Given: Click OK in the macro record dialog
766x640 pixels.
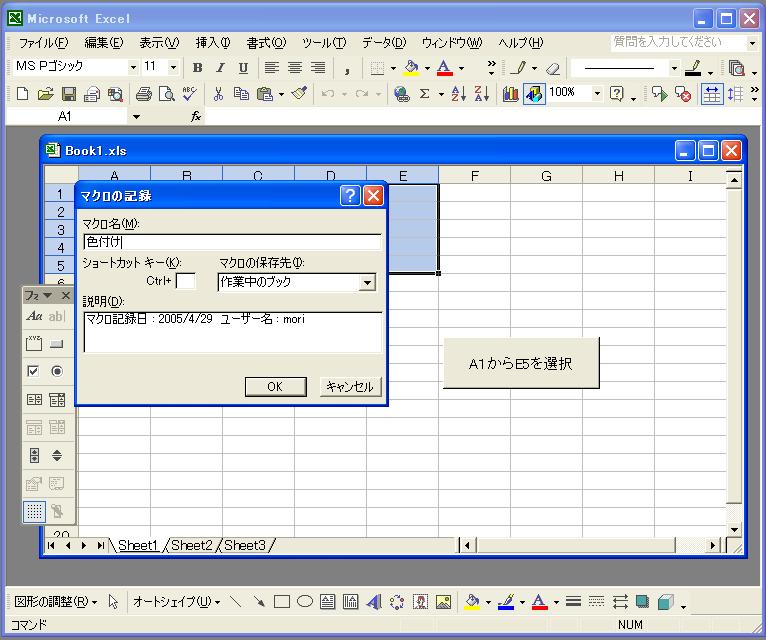Looking at the screenshot, I should 276,386.
